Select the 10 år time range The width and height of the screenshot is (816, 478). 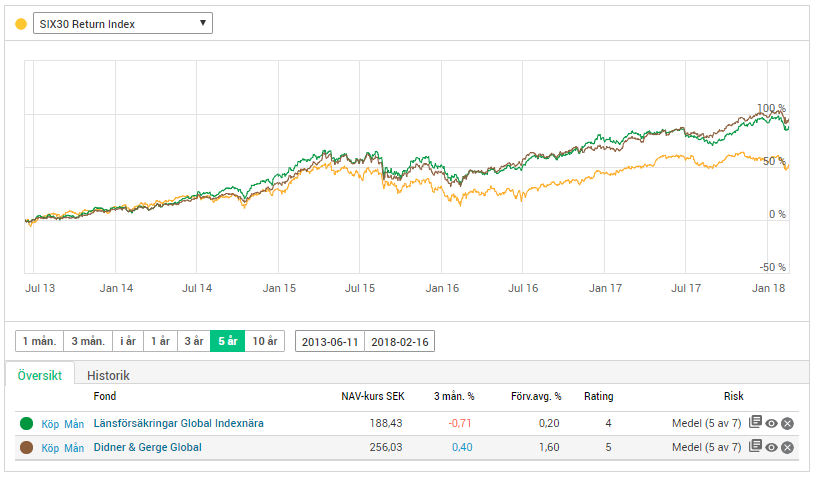pyautogui.click(x=265, y=341)
